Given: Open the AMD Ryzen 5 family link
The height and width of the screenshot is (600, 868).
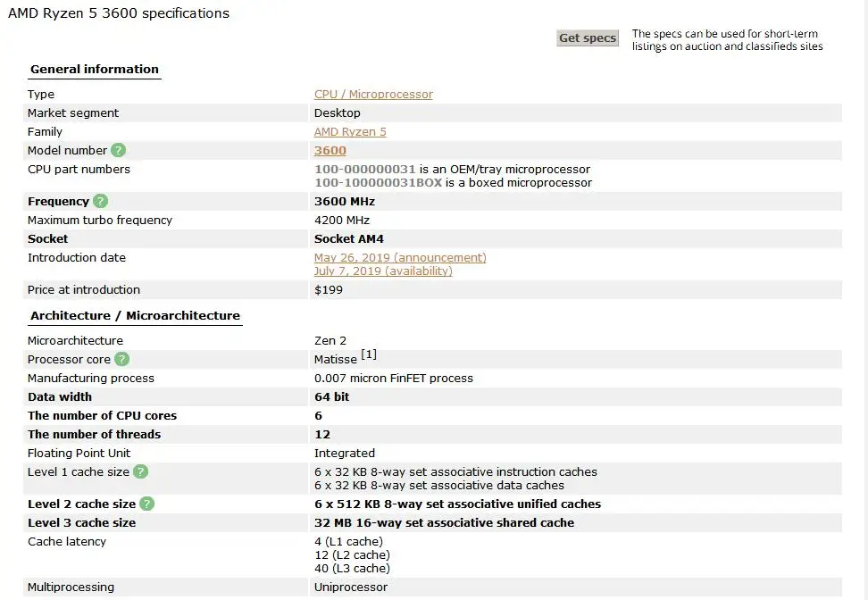Looking at the screenshot, I should tap(350, 132).
